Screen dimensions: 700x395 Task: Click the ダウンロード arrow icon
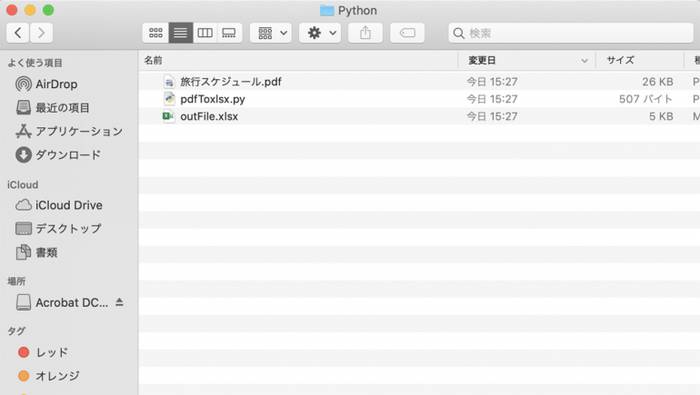pyautogui.click(x=23, y=155)
